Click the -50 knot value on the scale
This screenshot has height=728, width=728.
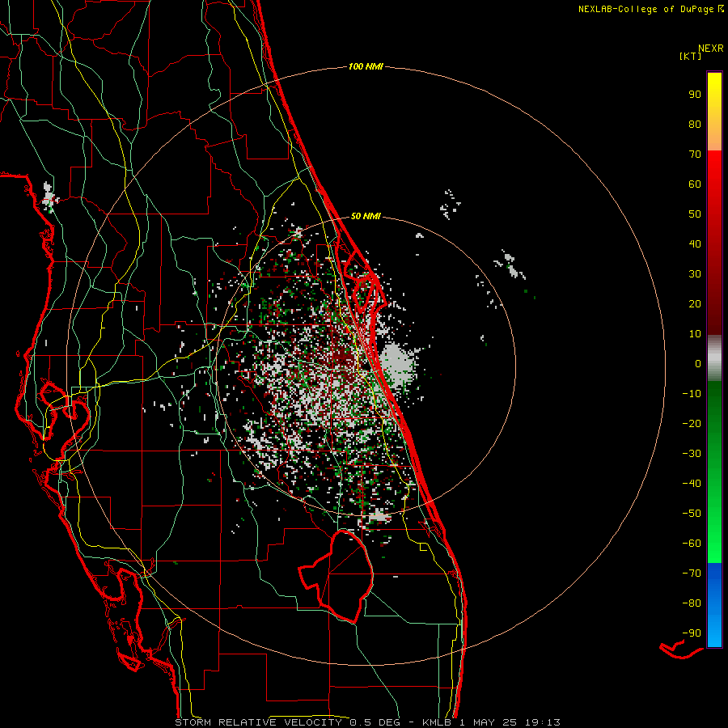coord(692,514)
